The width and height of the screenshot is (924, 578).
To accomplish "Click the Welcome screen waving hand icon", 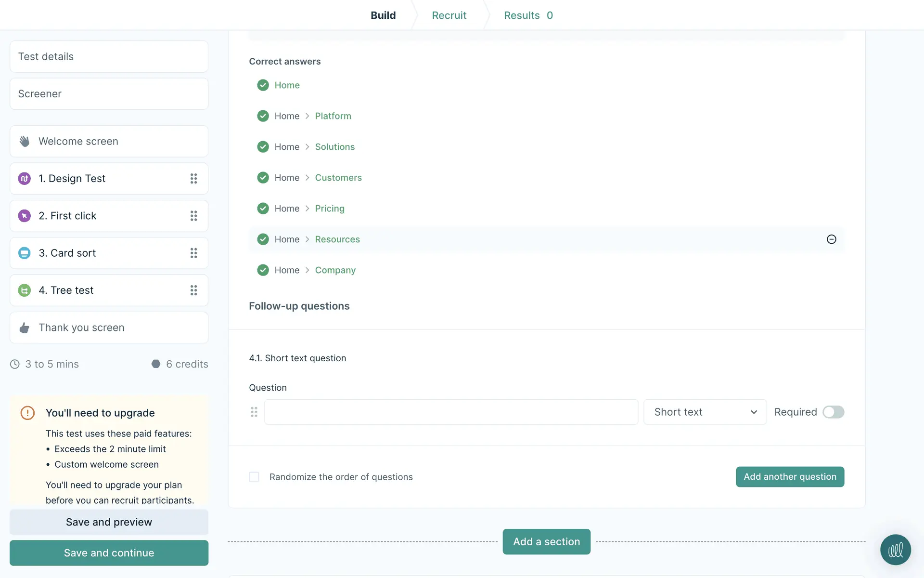I will 25,141.
